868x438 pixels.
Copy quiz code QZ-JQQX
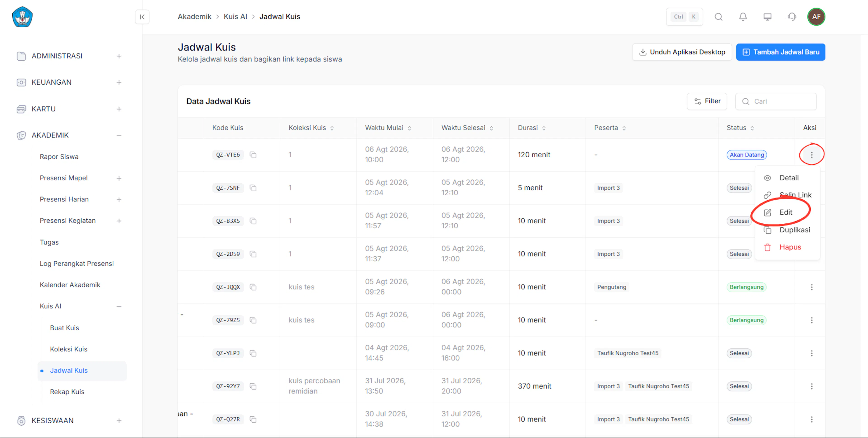253,287
